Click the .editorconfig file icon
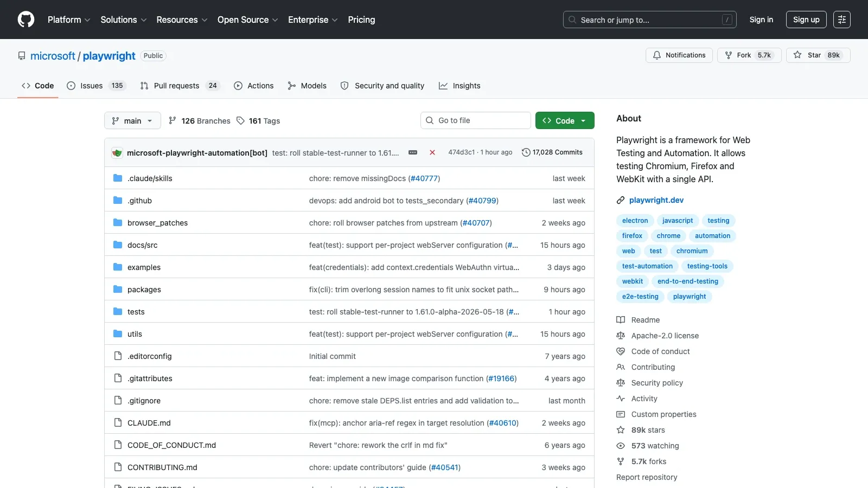The height and width of the screenshot is (488, 868). point(118,356)
